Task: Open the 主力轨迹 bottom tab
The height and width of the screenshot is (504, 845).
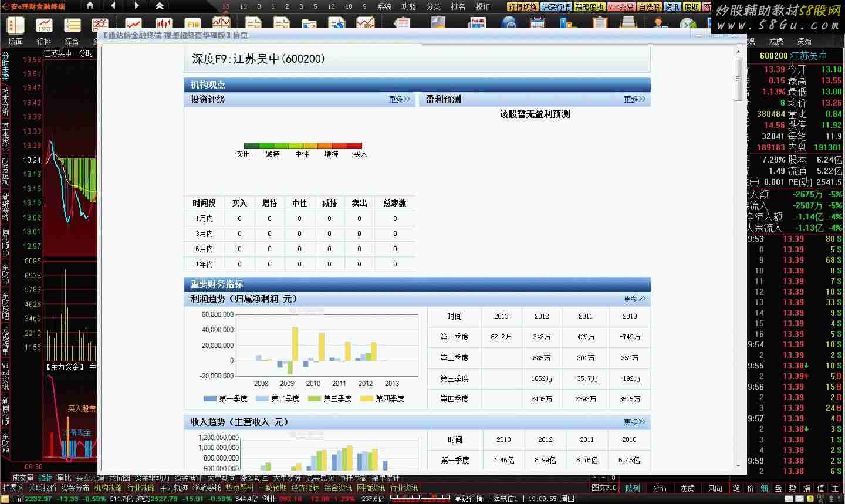Action: (174, 488)
